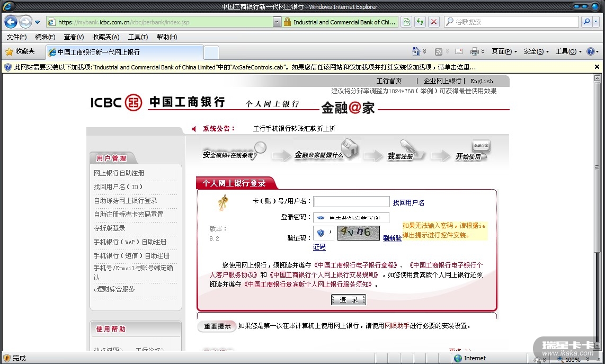Open the 工具(O) toolbar dropdown
The height and width of the screenshot is (364, 605).
(568, 51)
